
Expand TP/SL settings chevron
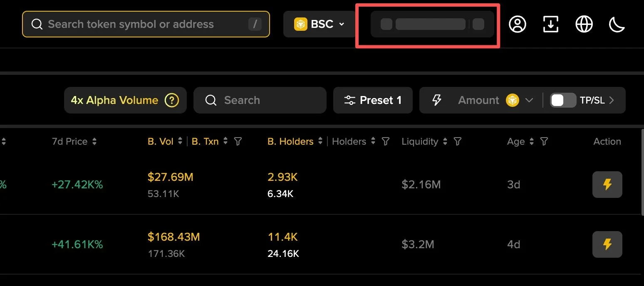pos(612,100)
